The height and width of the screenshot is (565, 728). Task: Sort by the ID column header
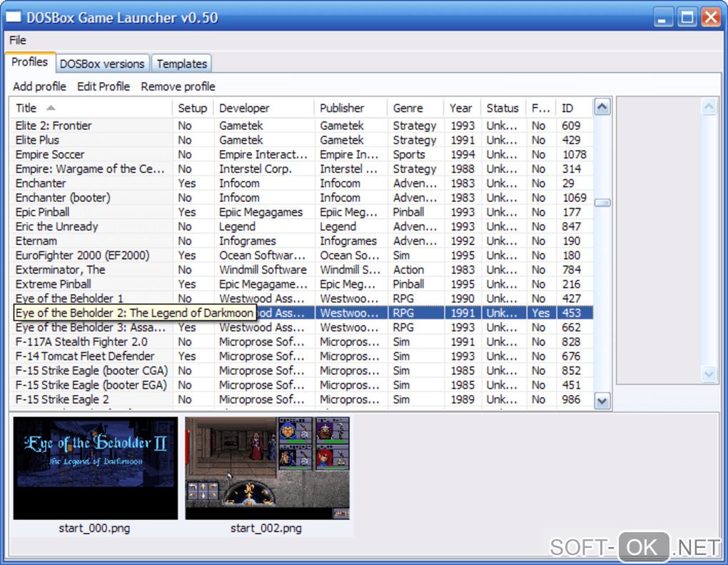575,109
